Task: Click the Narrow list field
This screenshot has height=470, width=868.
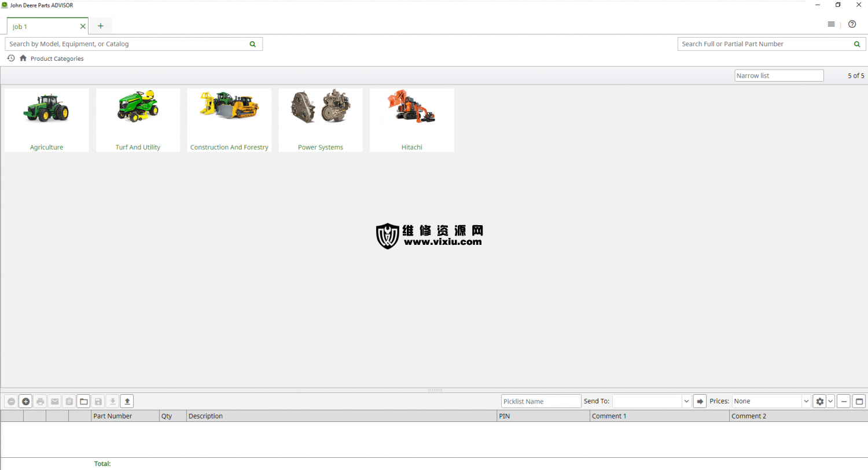Action: (x=779, y=75)
